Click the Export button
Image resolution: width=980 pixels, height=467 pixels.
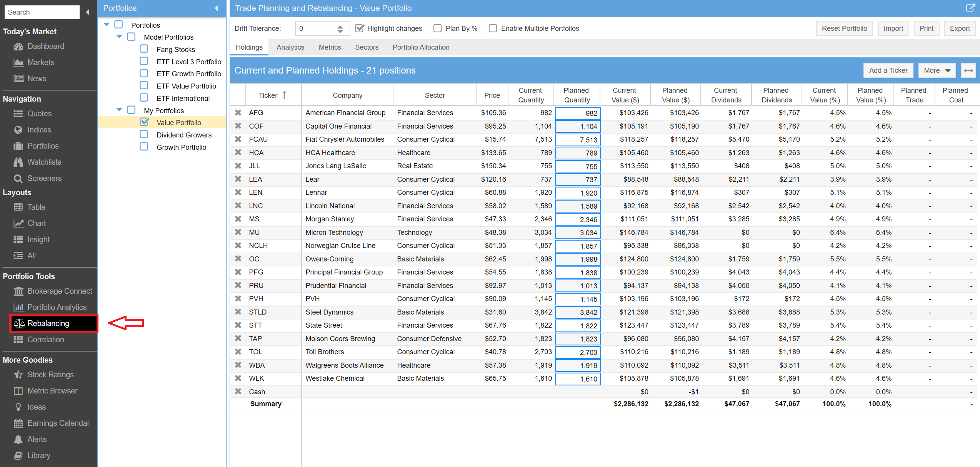point(960,28)
